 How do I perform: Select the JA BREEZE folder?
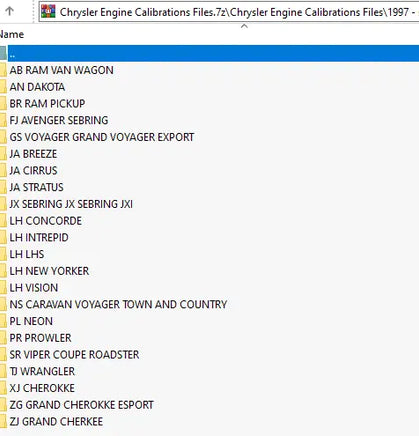(33, 154)
